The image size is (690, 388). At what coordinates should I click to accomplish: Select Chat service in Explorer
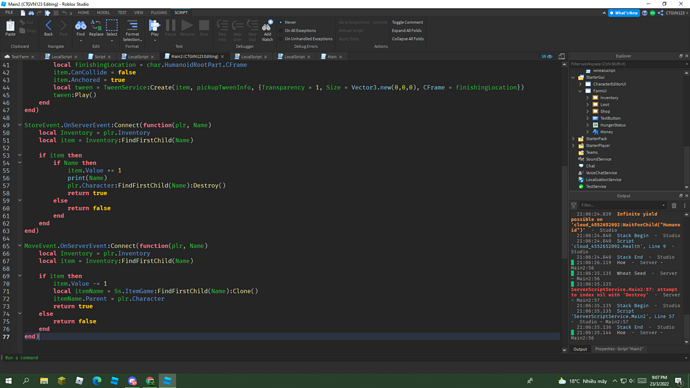[x=590, y=166]
